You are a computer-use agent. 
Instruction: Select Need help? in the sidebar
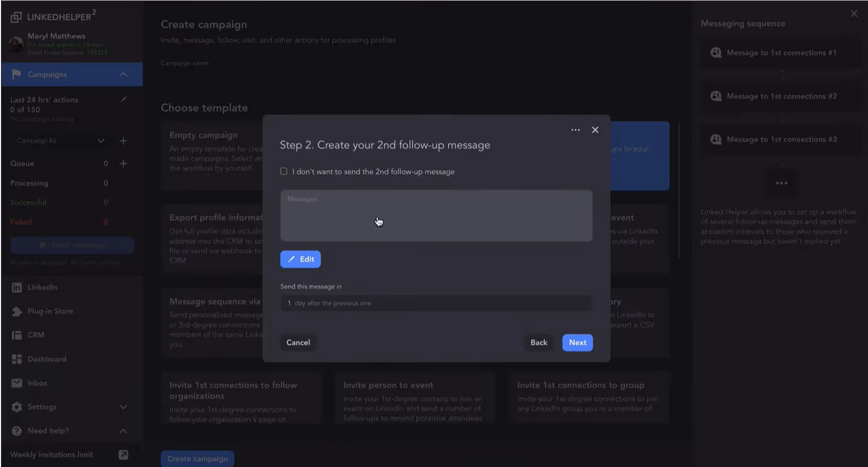click(48, 431)
